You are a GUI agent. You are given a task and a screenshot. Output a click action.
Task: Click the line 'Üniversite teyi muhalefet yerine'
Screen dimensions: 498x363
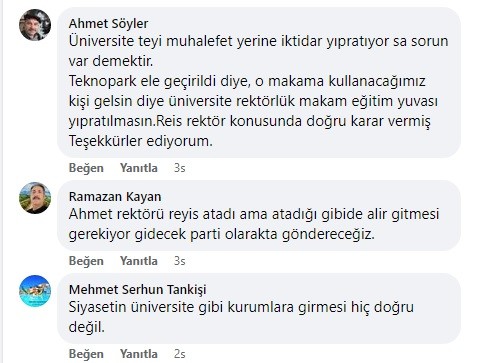[x=258, y=41]
